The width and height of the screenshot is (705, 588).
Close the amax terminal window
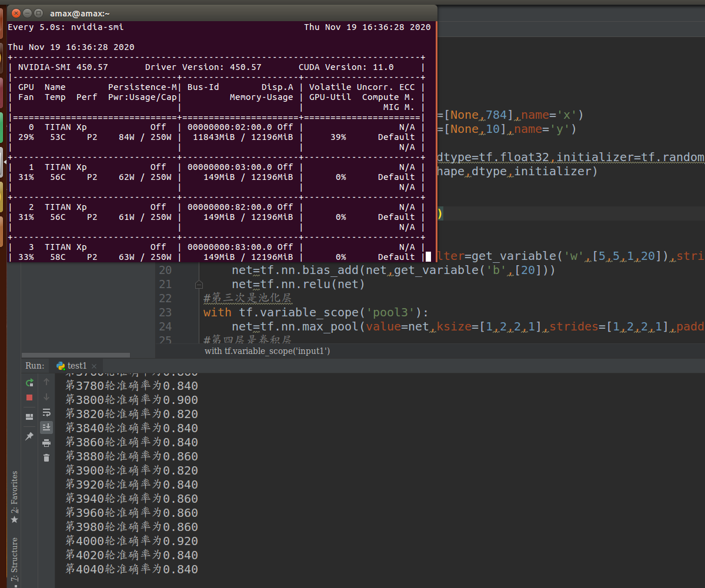point(16,13)
